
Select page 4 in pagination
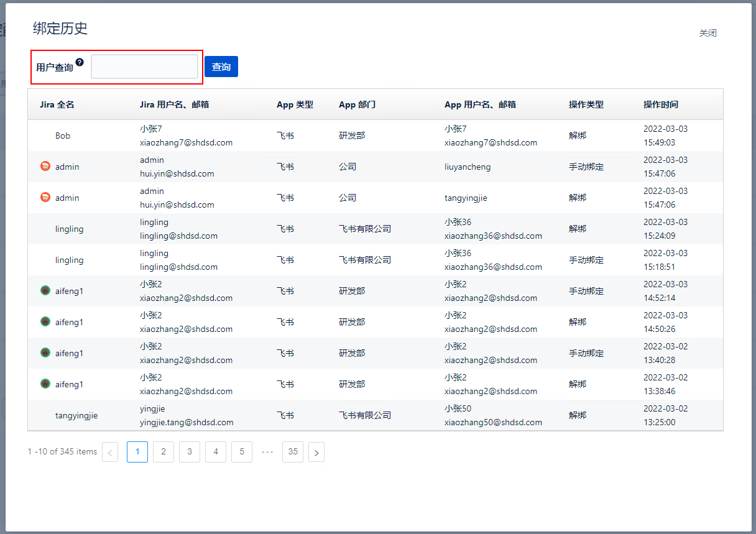click(216, 452)
